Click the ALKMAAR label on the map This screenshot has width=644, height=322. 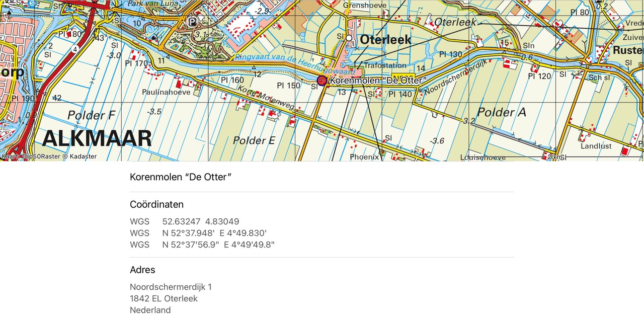pyautogui.click(x=97, y=138)
